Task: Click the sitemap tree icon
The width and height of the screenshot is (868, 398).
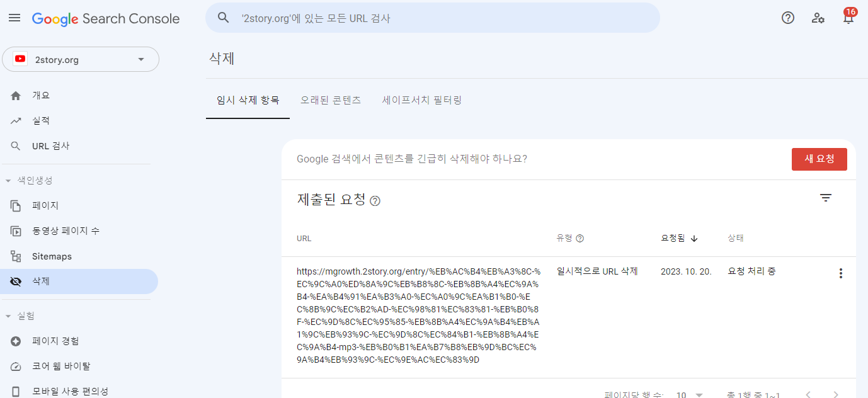Action: 16,256
